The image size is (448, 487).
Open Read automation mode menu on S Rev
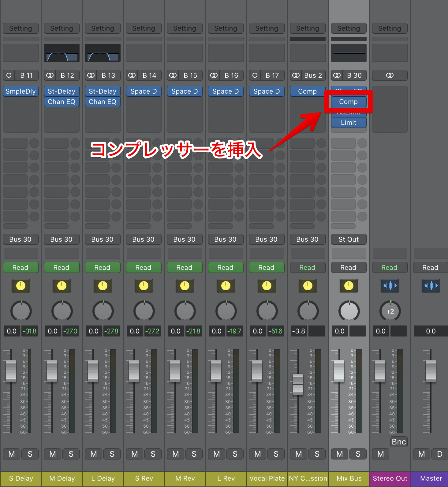(x=144, y=267)
